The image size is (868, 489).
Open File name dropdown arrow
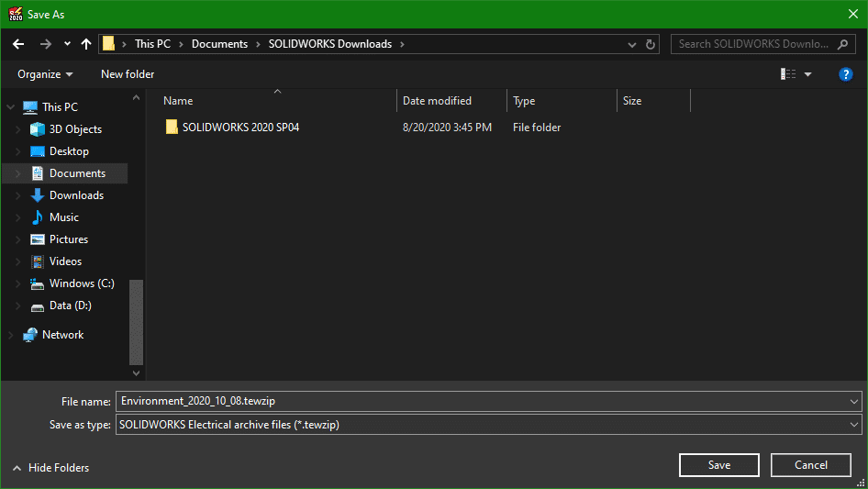(853, 402)
